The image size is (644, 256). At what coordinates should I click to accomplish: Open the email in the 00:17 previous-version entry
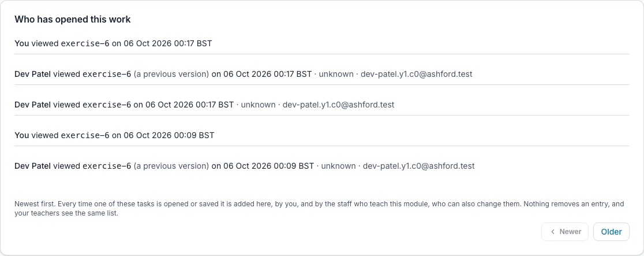coord(417,74)
